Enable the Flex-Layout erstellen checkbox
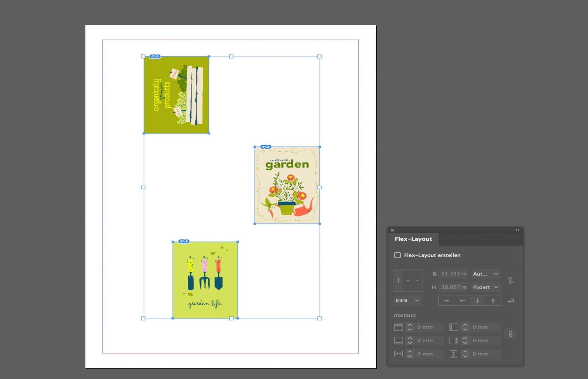 397,255
